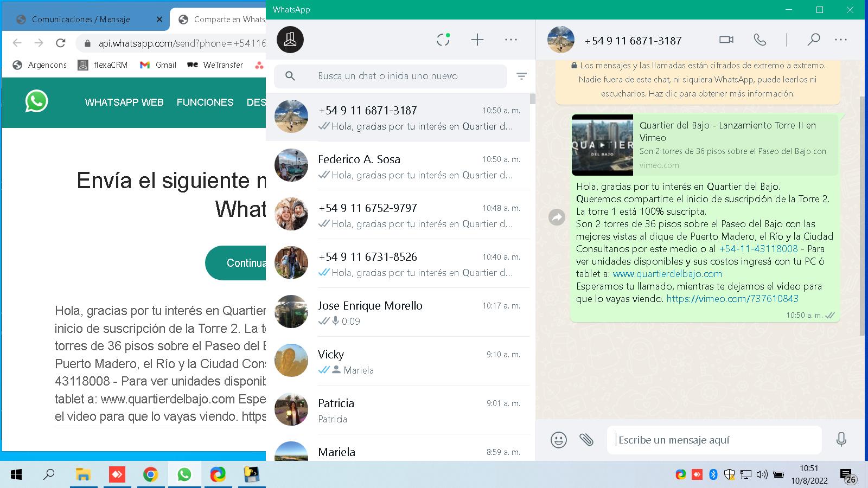The width and height of the screenshot is (868, 488).
Task: Click the magnifier icon in chat search box
Action: (x=290, y=76)
